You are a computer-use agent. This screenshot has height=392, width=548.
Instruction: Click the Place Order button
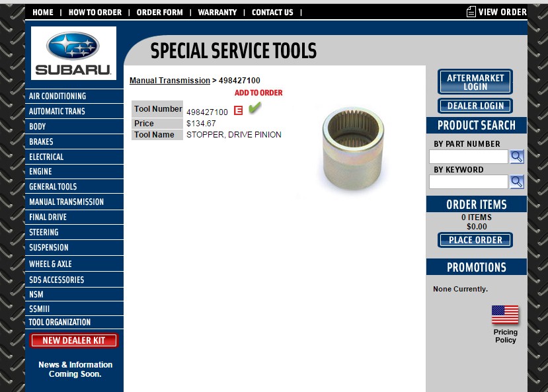coord(475,240)
